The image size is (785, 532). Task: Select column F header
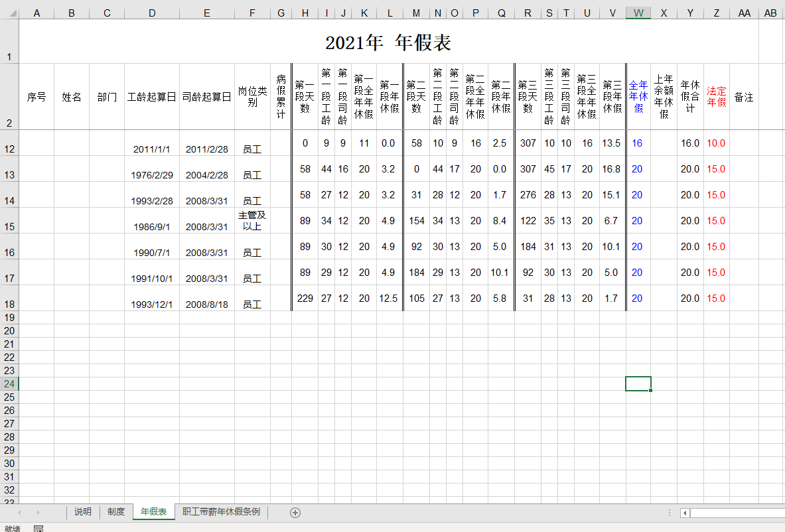point(252,13)
